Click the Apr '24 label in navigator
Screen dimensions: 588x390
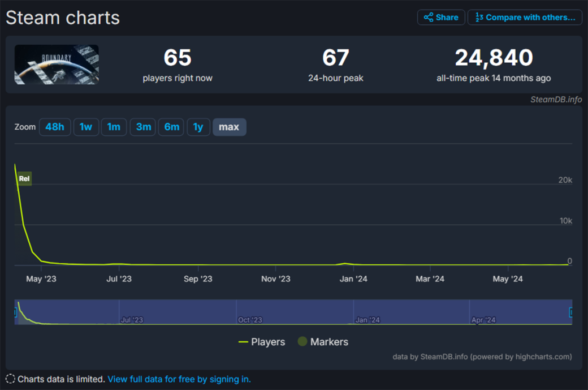pos(483,320)
